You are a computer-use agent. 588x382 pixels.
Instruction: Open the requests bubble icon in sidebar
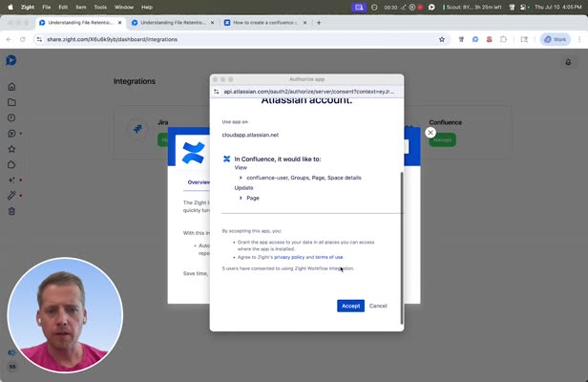pyautogui.click(x=11, y=164)
